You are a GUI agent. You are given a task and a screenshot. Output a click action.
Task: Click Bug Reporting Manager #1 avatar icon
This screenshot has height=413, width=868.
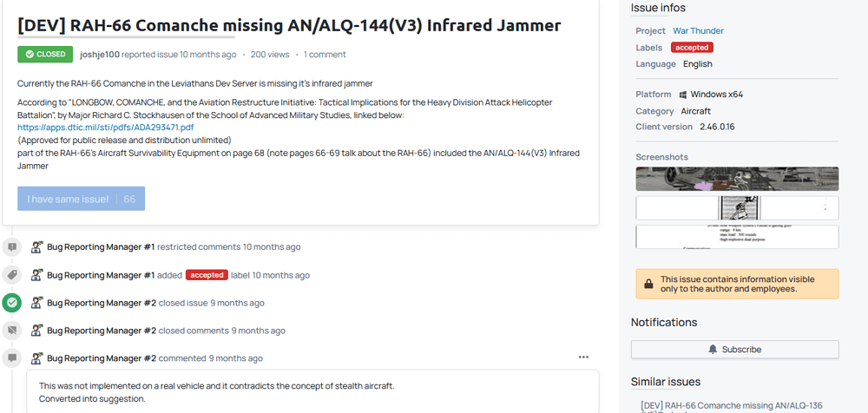(37, 247)
